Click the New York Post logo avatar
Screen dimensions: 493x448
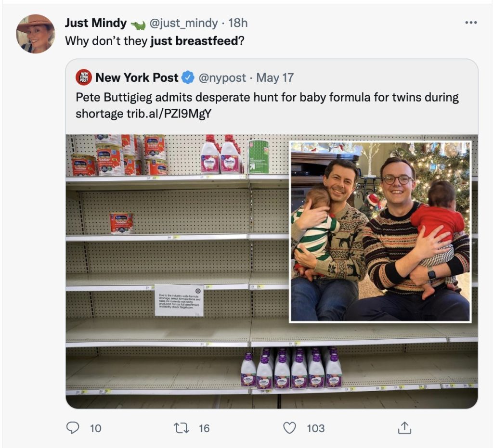click(x=84, y=77)
